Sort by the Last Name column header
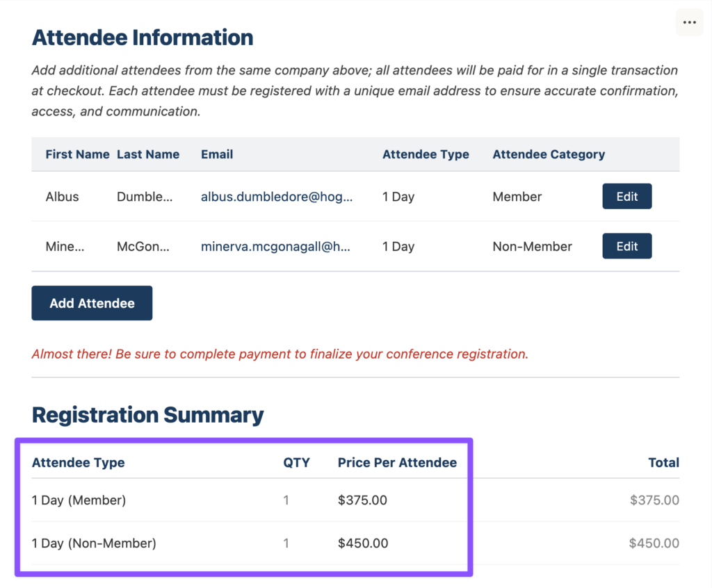712x588 pixels. 147,154
